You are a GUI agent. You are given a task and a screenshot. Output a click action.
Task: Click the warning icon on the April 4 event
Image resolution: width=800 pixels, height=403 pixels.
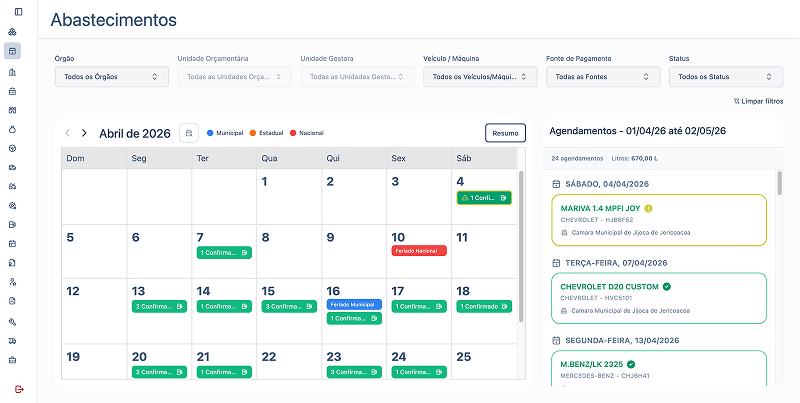(465, 197)
